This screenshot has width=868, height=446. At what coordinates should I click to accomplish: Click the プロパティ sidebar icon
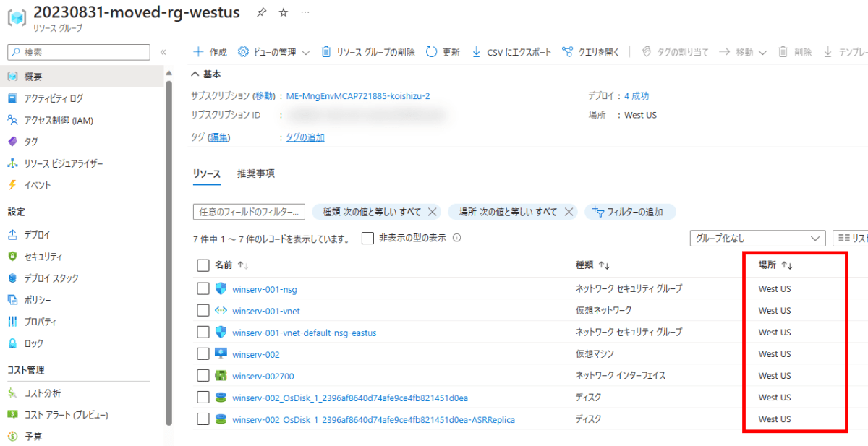pos(12,322)
